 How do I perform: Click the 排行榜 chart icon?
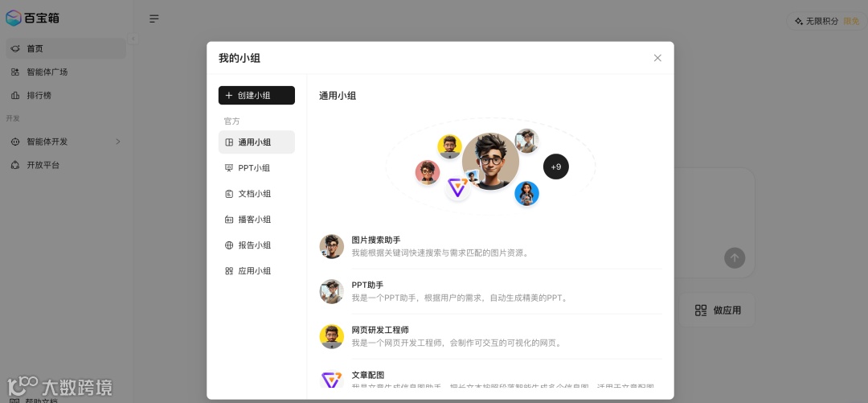click(15, 96)
